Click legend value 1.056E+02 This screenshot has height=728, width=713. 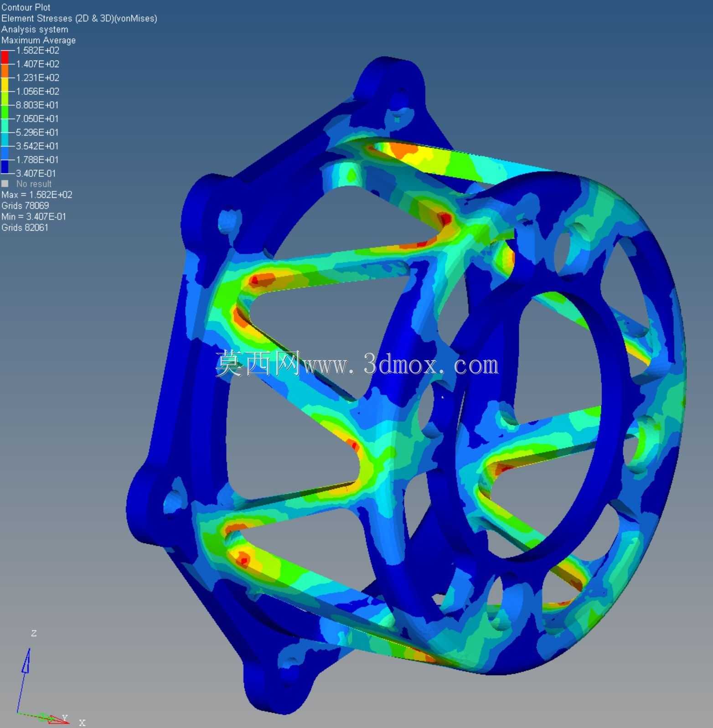click(x=38, y=92)
